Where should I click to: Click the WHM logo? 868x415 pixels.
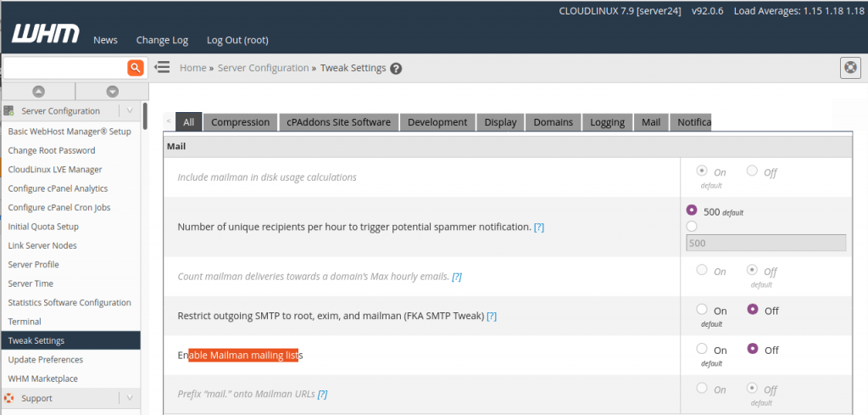(46, 35)
